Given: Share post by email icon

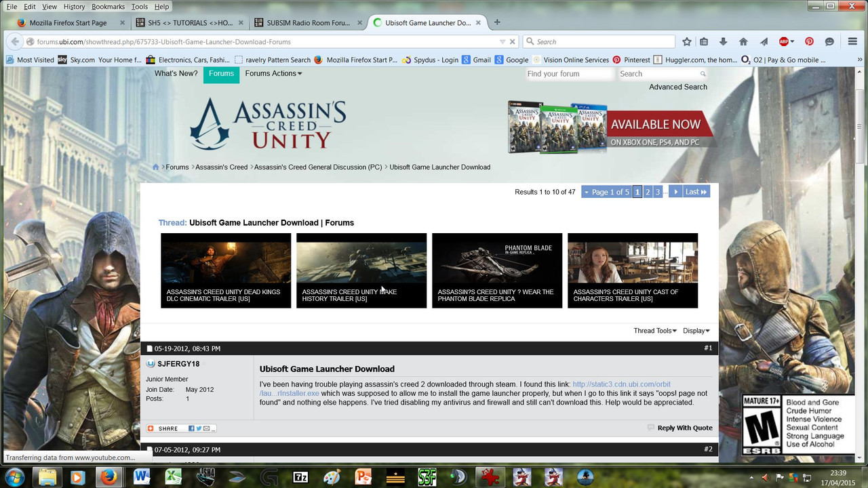Looking at the screenshot, I should click(x=207, y=428).
